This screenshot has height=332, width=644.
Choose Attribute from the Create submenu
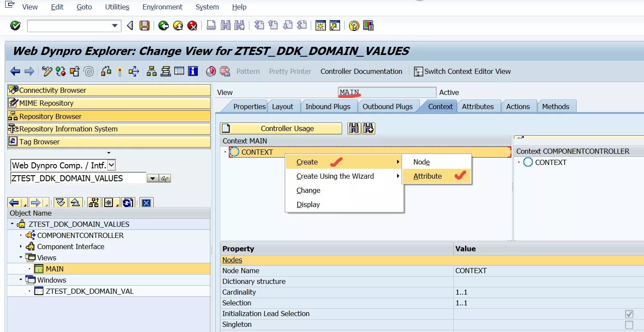(x=428, y=176)
